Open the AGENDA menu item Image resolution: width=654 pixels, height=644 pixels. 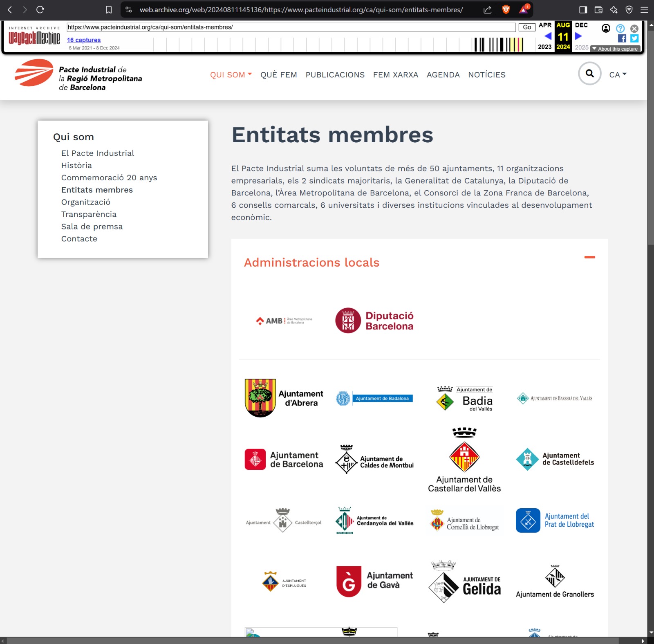443,75
